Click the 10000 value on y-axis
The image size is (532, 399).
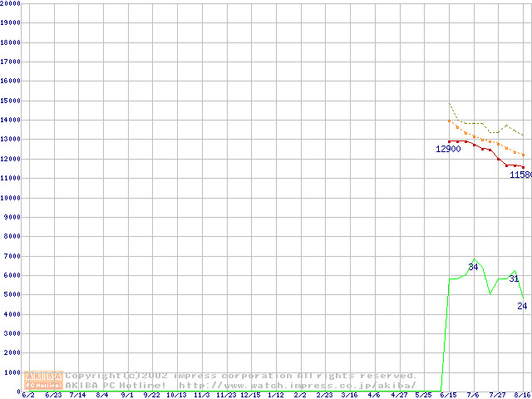tap(10, 198)
